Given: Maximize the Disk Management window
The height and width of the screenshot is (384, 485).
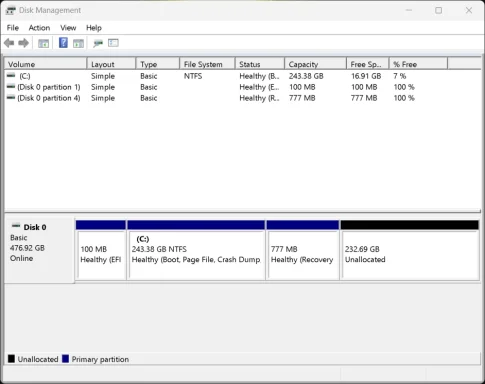Looking at the screenshot, I should click(x=439, y=10).
